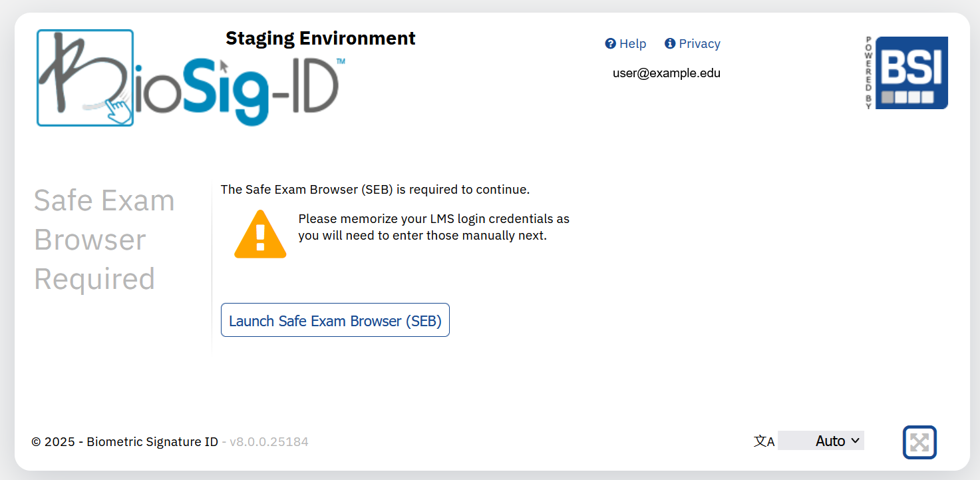Click the user@example.edu email text
The image size is (980, 480).
[667, 73]
